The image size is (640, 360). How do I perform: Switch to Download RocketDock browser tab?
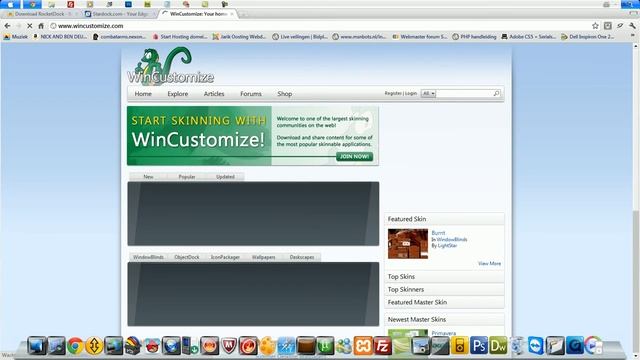[x=40, y=14]
